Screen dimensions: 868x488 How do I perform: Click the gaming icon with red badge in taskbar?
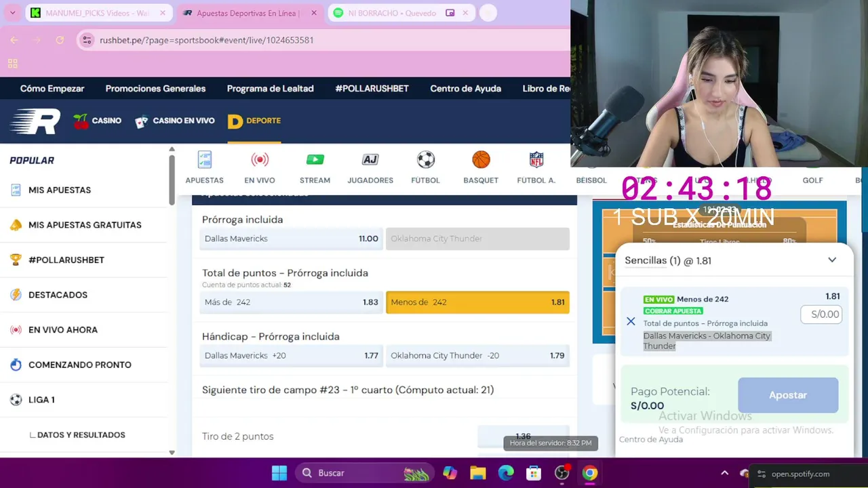pyautogui.click(x=562, y=473)
